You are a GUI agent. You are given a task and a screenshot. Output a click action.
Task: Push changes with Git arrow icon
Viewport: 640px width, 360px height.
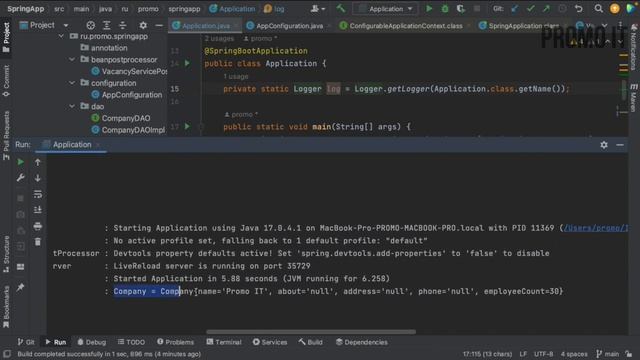tap(546, 9)
